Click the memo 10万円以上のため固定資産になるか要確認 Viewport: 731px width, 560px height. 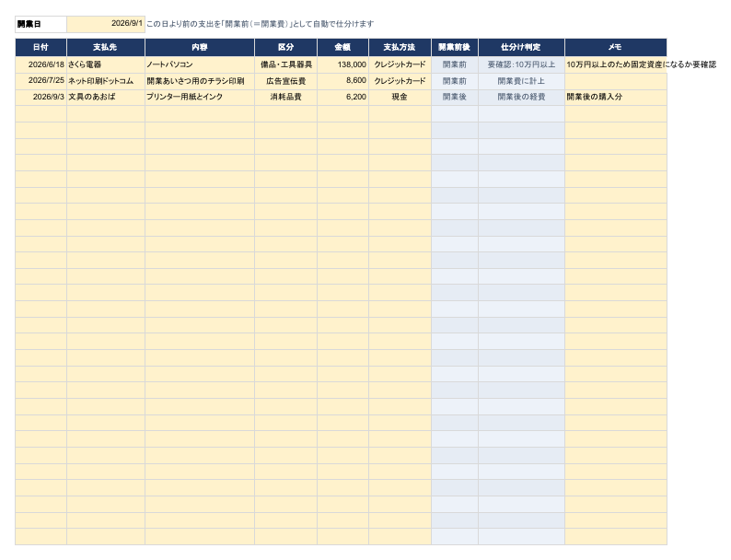click(x=641, y=64)
